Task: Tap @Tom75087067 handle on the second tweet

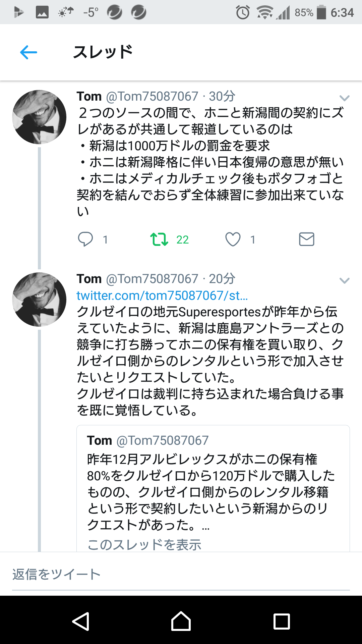Action: pyautogui.click(x=152, y=279)
